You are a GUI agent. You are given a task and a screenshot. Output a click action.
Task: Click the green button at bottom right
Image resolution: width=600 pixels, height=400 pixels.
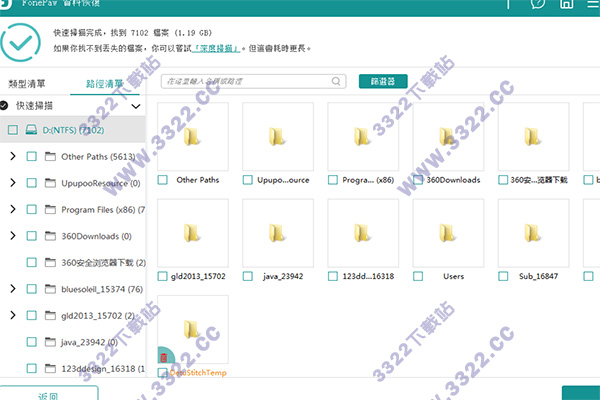coord(581,393)
